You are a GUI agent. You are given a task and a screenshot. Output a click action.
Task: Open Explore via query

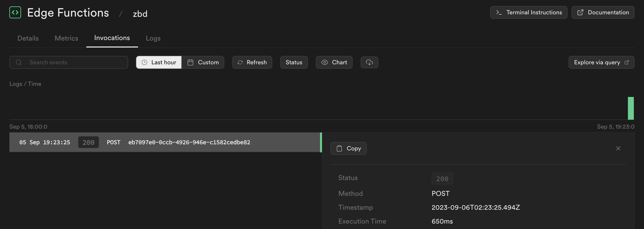601,62
